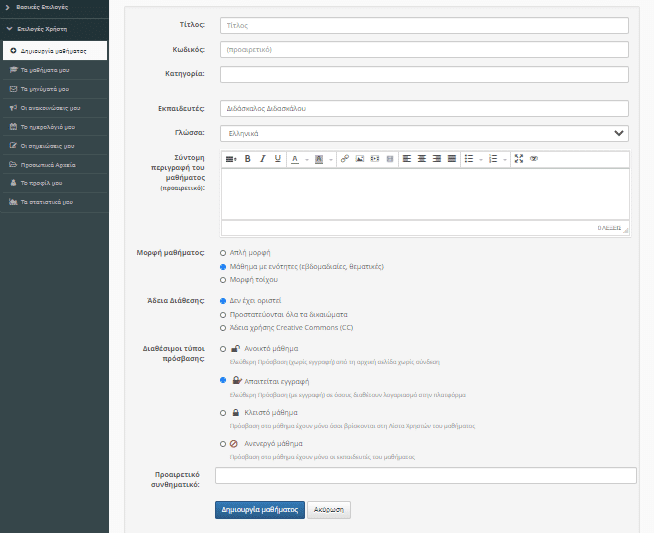Screen dimensions: 654x533
Task: Insert a link using the editor toolbar
Action: [345, 159]
